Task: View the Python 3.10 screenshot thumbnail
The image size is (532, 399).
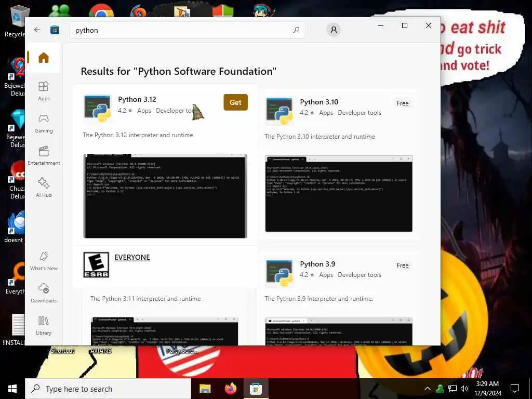Action: click(339, 194)
